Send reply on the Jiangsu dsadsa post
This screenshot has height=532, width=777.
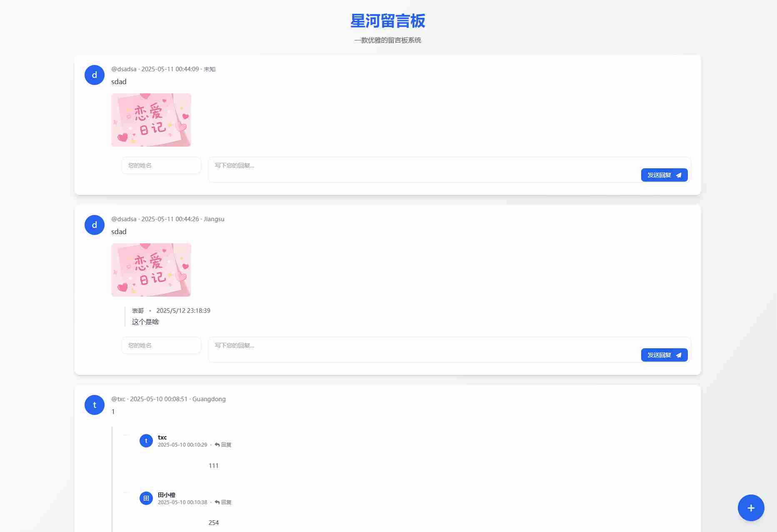tap(664, 355)
